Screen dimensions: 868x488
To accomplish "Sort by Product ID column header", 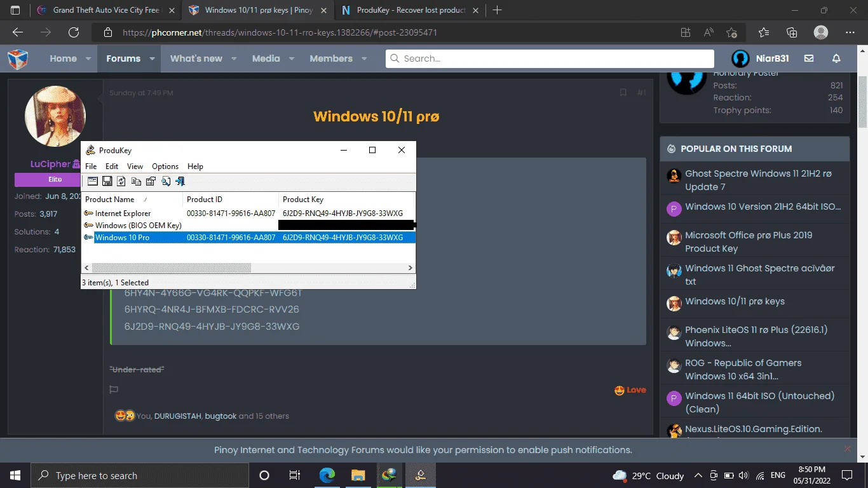I will coord(231,200).
